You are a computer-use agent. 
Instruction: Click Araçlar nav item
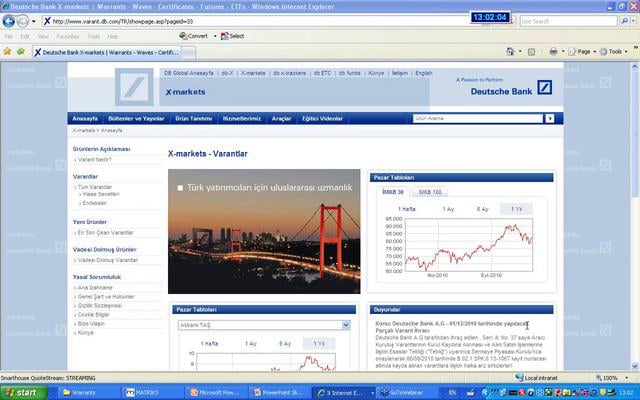coord(282,118)
